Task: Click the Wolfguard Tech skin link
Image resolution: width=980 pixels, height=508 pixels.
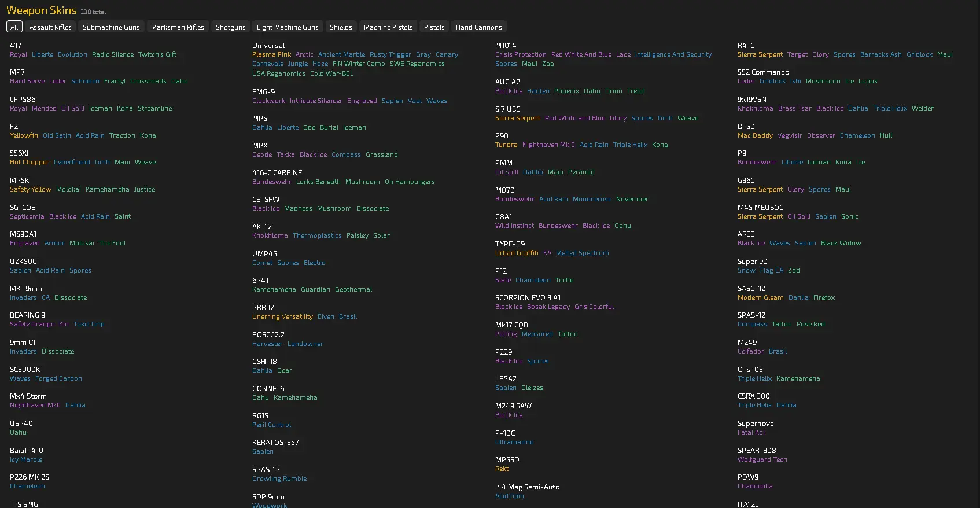Action: [x=762, y=460]
